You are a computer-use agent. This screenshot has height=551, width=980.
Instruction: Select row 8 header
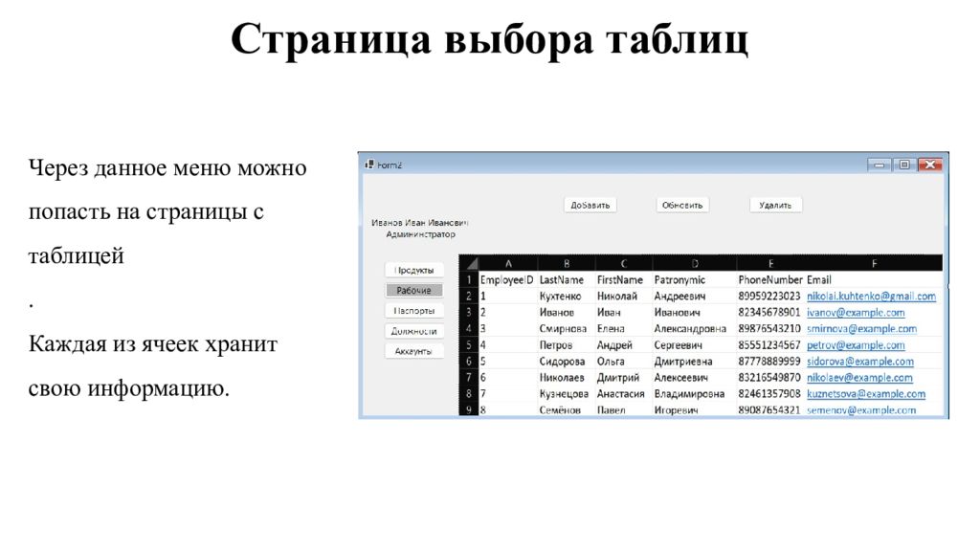pos(469,393)
